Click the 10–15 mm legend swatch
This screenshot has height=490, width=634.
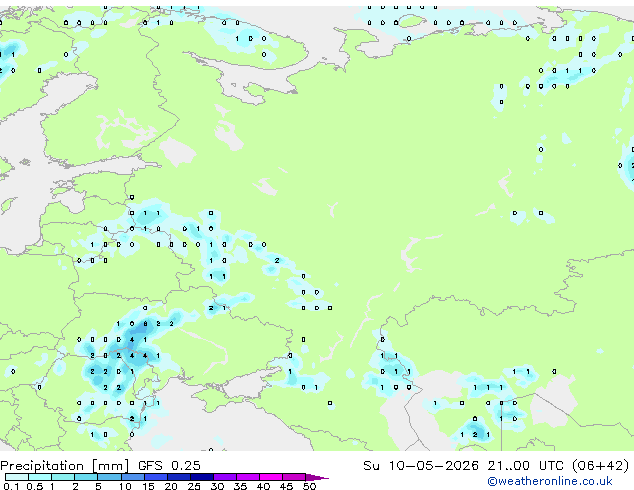click(x=132, y=477)
